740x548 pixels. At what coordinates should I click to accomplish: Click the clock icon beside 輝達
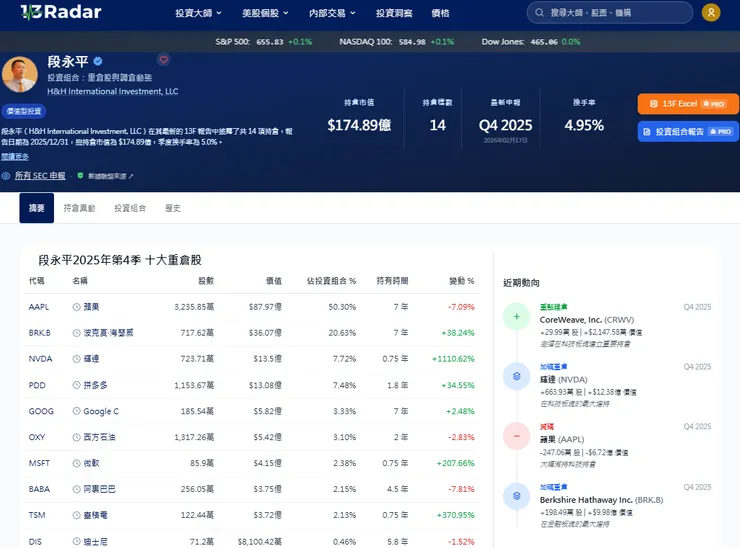76,359
